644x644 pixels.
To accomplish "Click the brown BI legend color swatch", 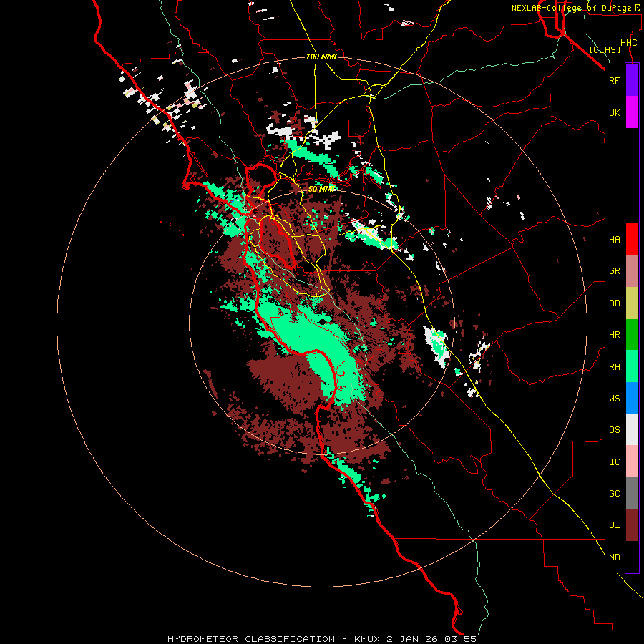I will coord(632,525).
